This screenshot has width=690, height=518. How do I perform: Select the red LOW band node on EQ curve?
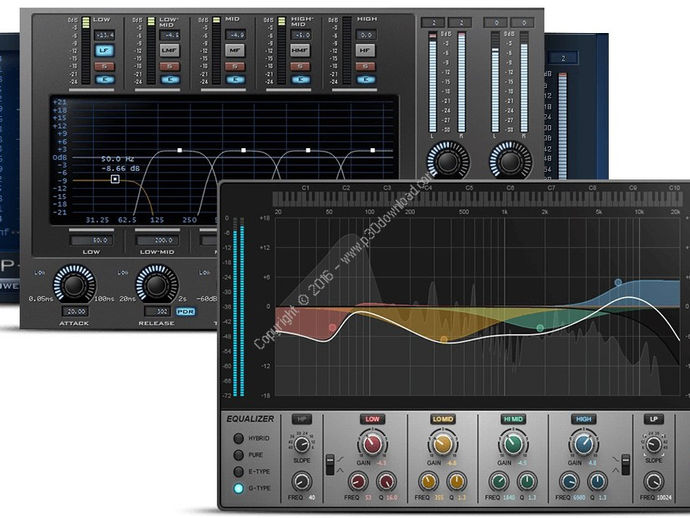click(332, 327)
